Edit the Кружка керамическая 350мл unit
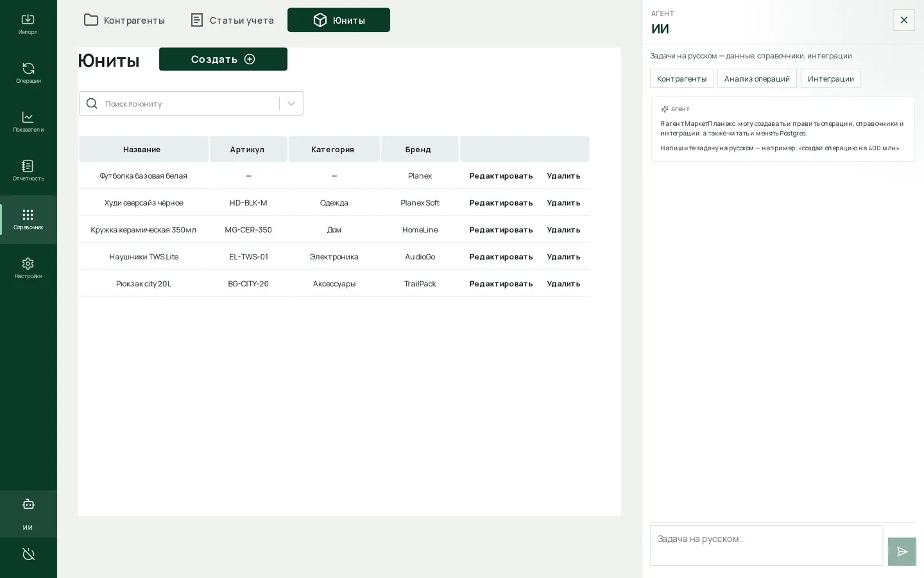 point(501,230)
